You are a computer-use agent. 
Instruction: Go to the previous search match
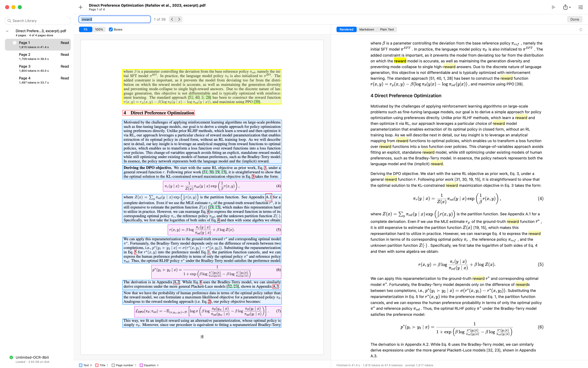pyautogui.click(x=172, y=19)
